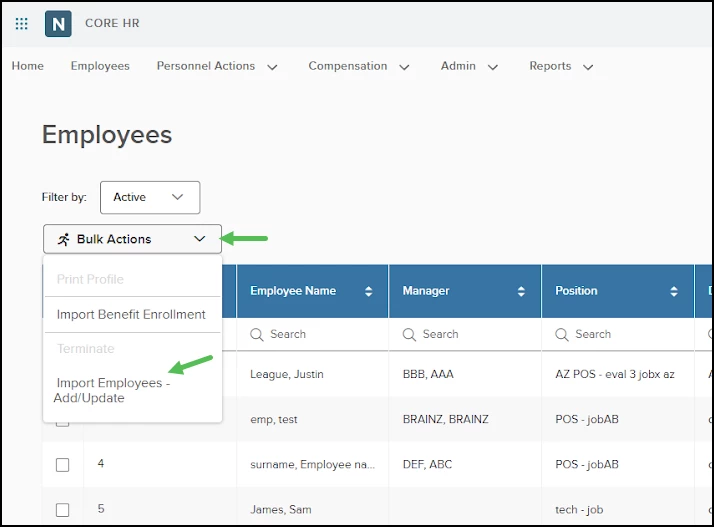Sort by Manager column arrows
This screenshot has height=527, width=714.
point(521,291)
